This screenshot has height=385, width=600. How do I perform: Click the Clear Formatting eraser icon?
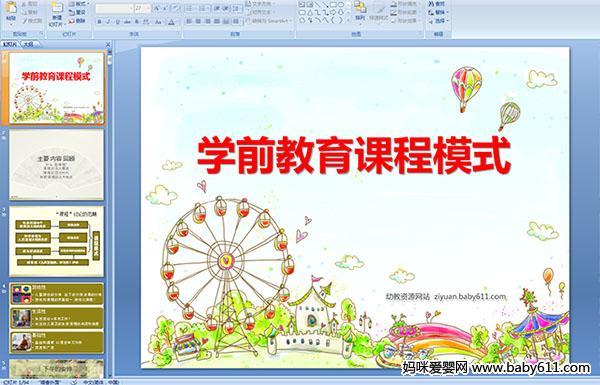click(175, 8)
